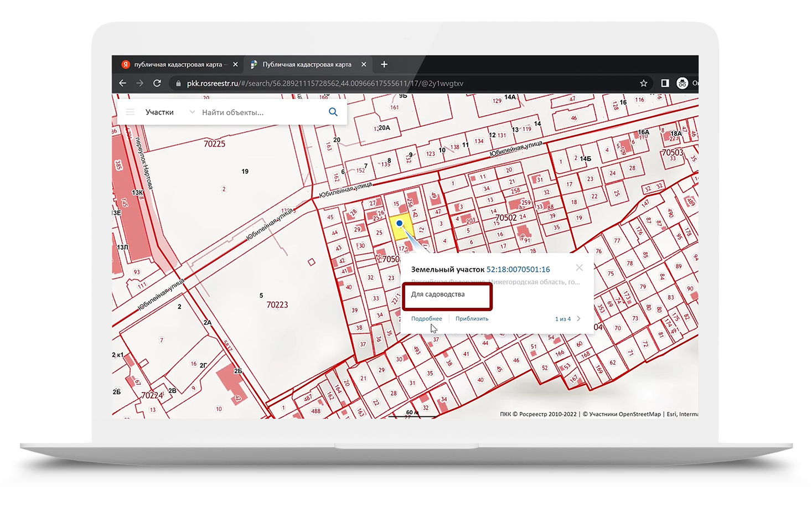Click the building label 13К
This screenshot has width=812, height=511.
pyautogui.click(x=137, y=193)
